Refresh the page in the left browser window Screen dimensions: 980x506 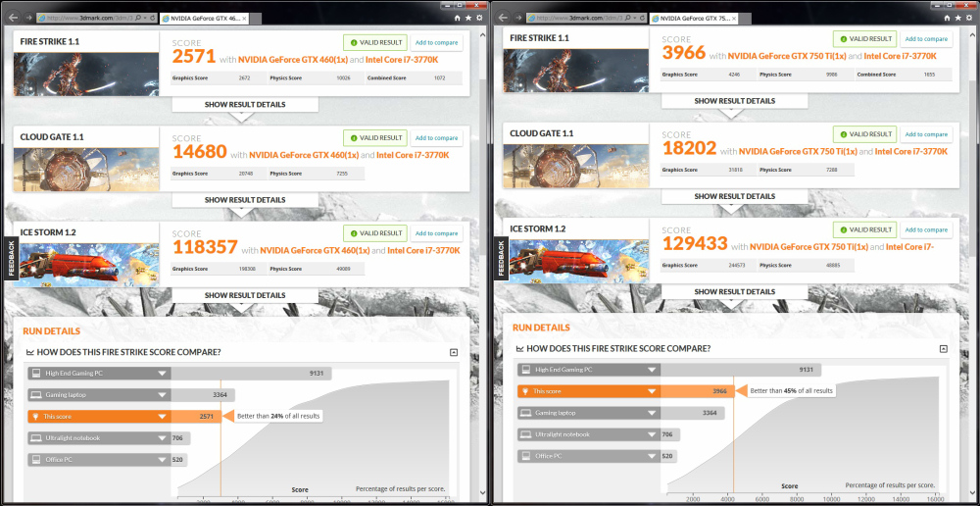point(153,18)
